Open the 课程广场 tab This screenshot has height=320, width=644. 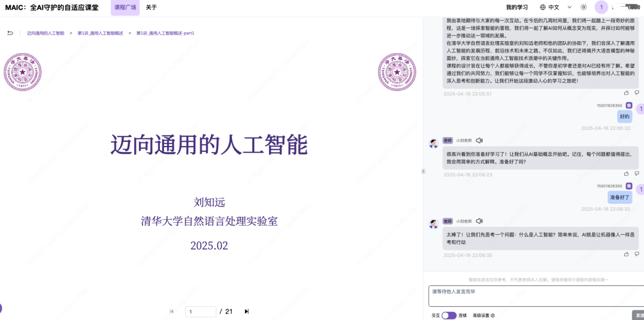click(x=125, y=7)
